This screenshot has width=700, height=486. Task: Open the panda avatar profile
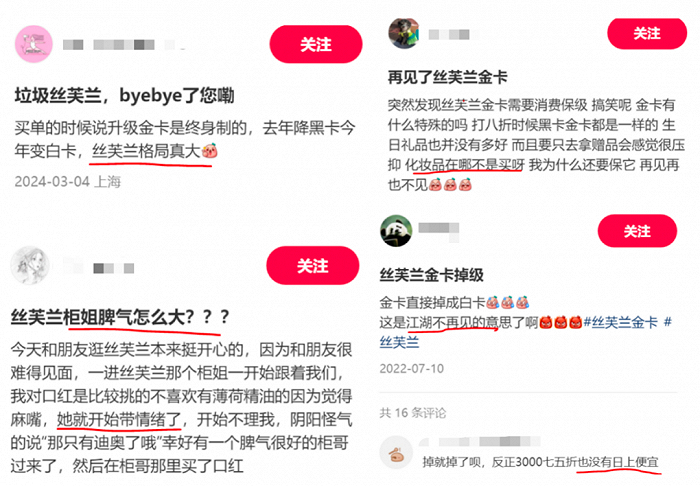coord(396,231)
